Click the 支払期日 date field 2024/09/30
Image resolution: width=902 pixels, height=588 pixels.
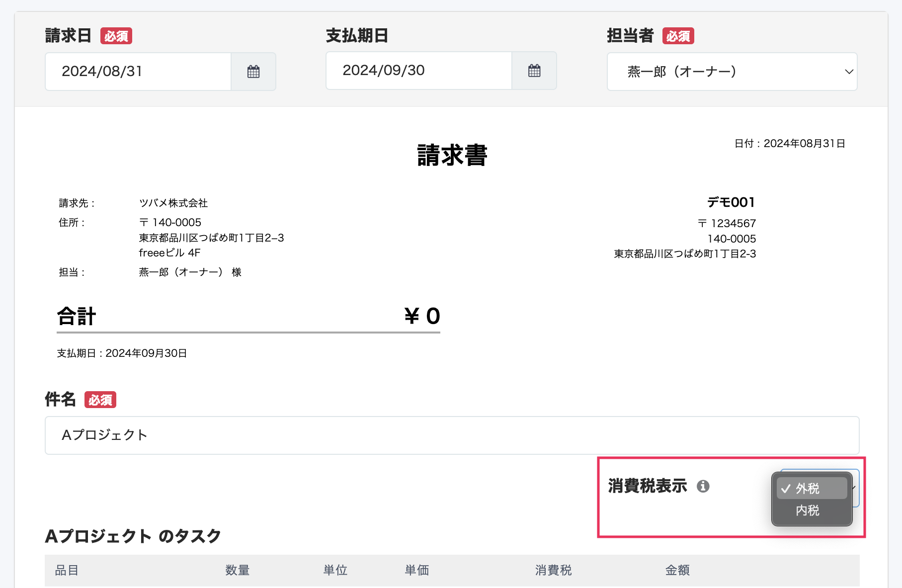coord(419,71)
